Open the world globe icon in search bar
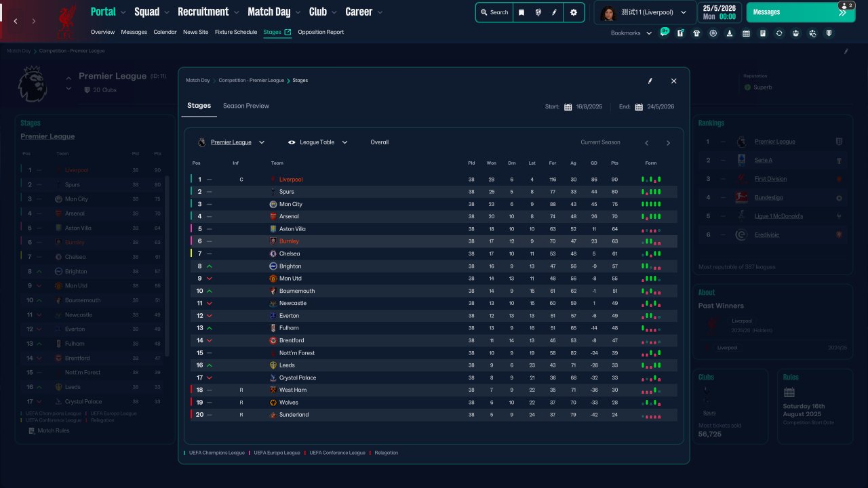 point(538,12)
